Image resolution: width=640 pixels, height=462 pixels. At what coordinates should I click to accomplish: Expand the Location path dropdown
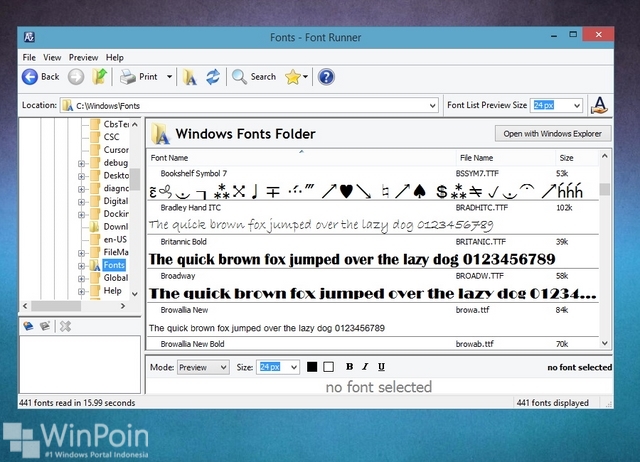(433, 106)
